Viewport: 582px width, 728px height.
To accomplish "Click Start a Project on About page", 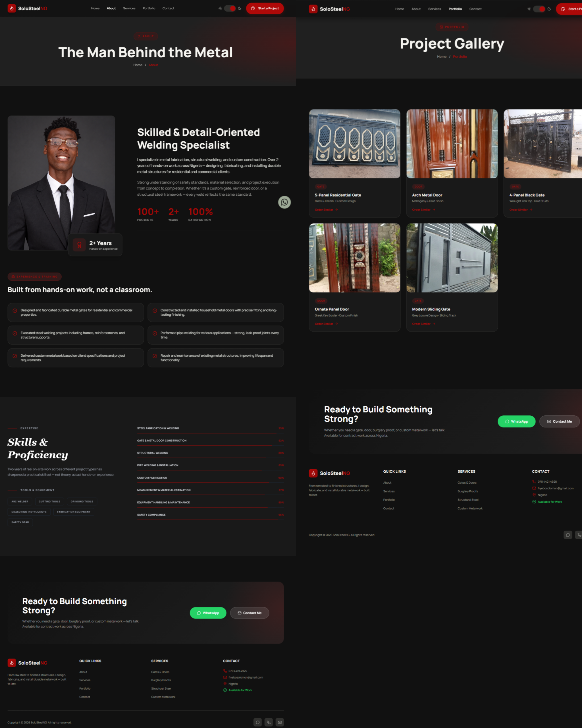I will click(x=265, y=9).
